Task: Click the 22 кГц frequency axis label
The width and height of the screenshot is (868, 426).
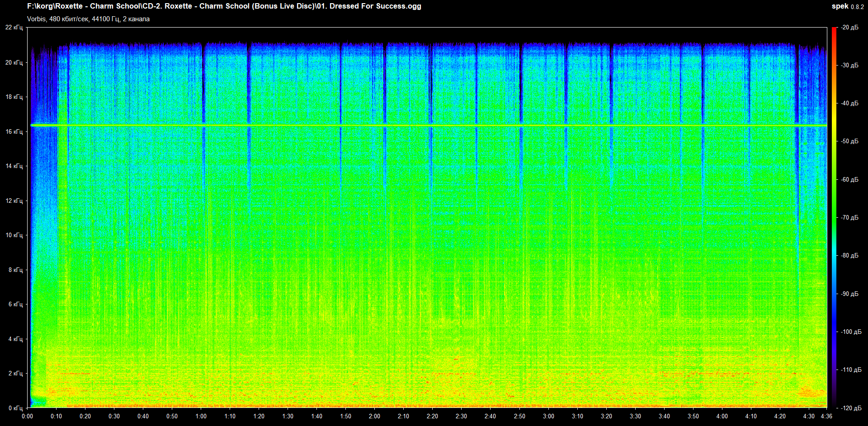Action: click(14, 28)
